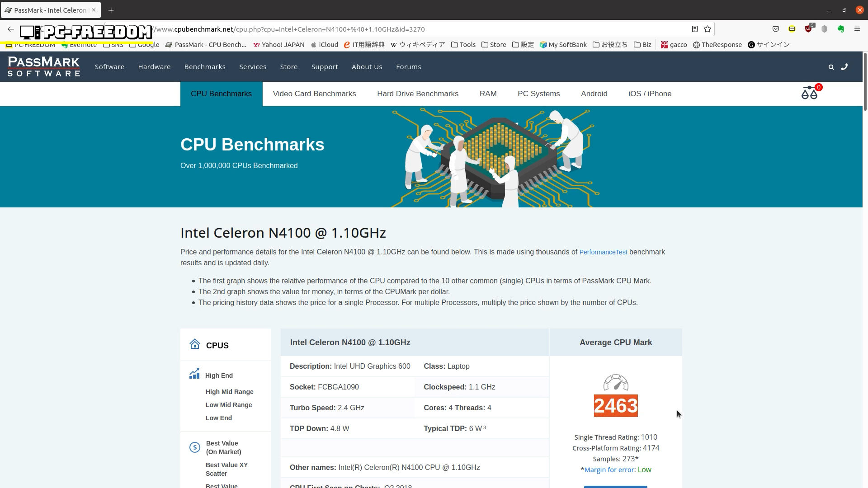Click the Evernote extension icon in toolbar
This screenshot has height=488, width=868.
840,29
